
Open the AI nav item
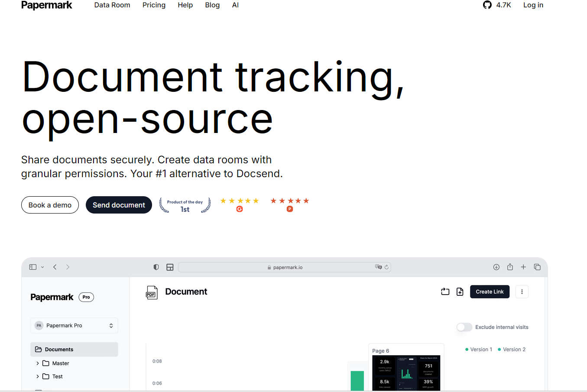(235, 5)
